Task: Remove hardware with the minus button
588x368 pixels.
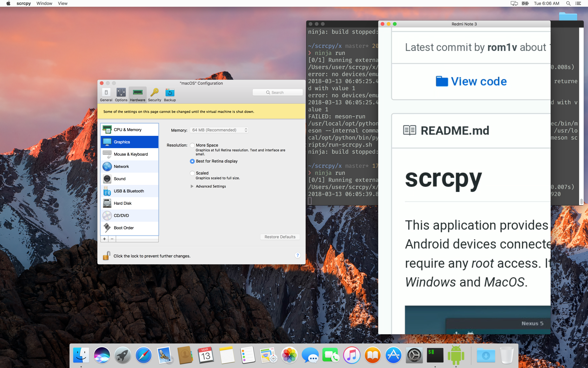Action: (x=112, y=239)
